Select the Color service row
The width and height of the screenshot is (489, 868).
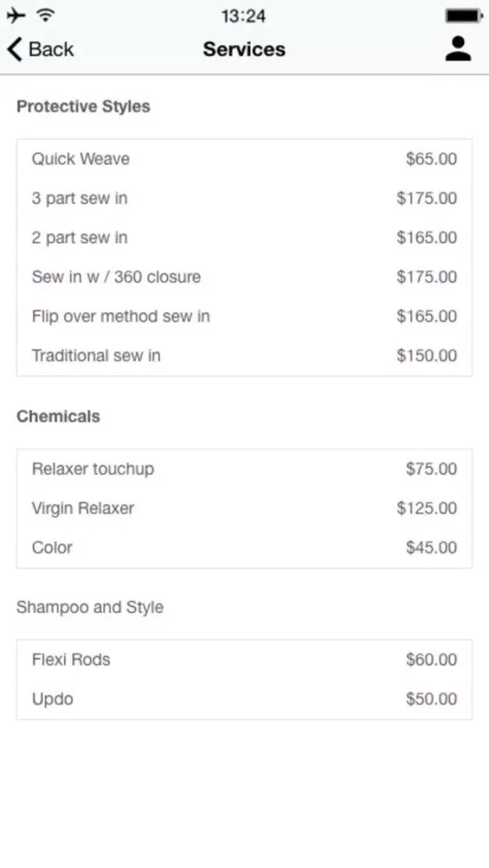point(244,548)
